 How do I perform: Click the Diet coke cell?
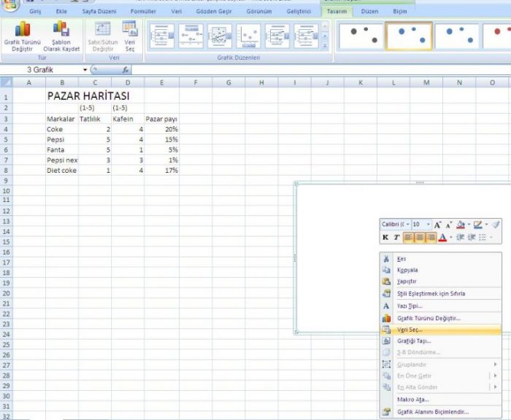coord(62,171)
